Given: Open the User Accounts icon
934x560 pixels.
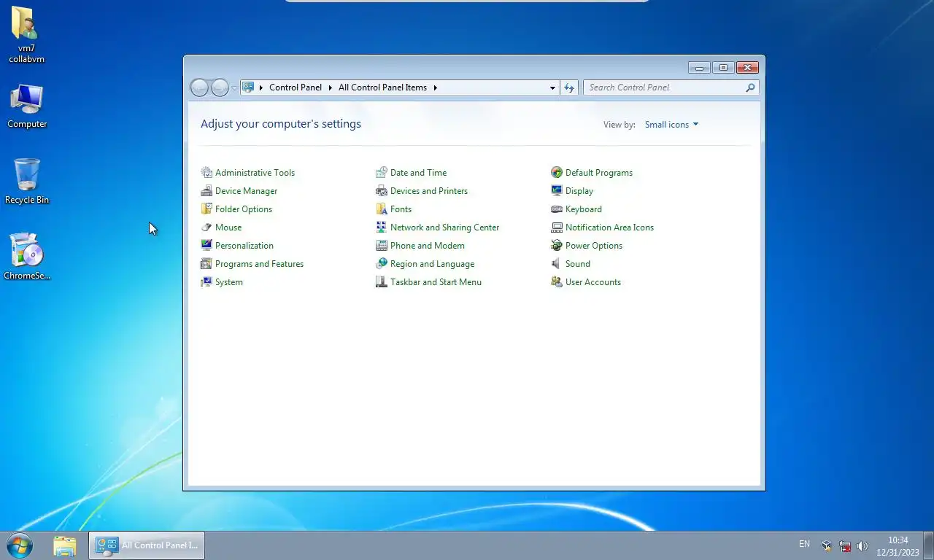Looking at the screenshot, I should 557,282.
